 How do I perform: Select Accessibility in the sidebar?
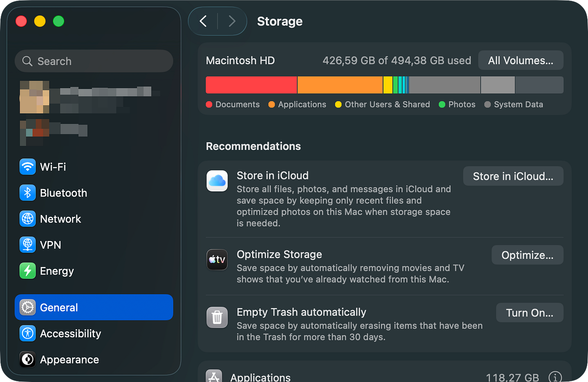[94, 333]
